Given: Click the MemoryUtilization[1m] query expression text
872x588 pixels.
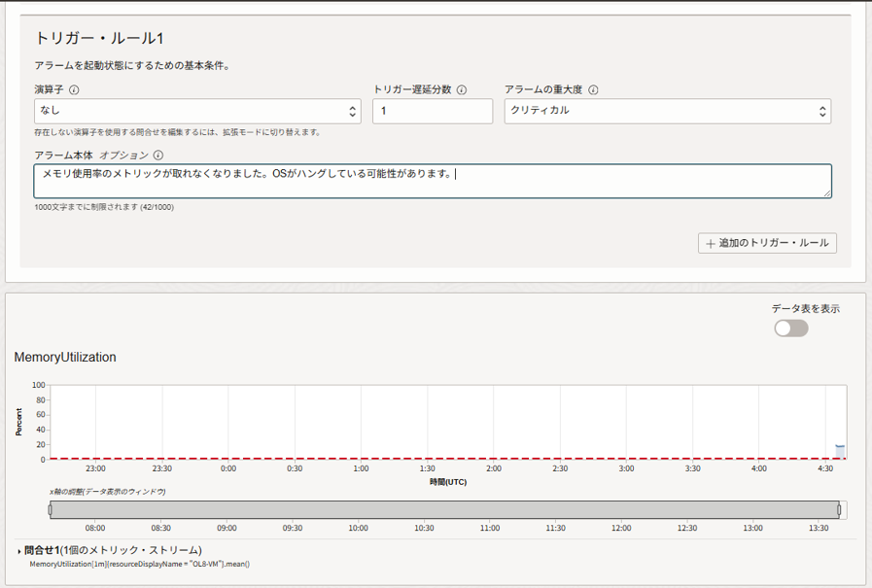Looking at the screenshot, I should [140, 564].
